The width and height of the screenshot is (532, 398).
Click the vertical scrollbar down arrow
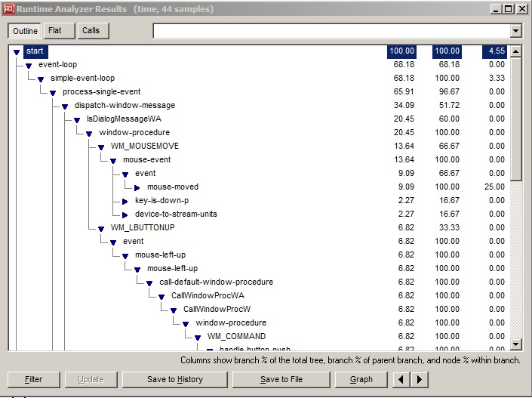tap(516, 344)
